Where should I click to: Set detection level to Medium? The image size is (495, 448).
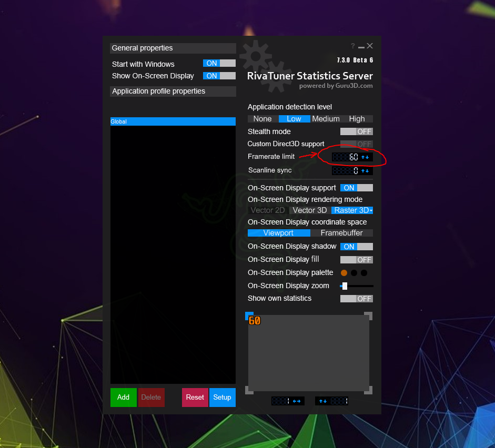coord(326,119)
